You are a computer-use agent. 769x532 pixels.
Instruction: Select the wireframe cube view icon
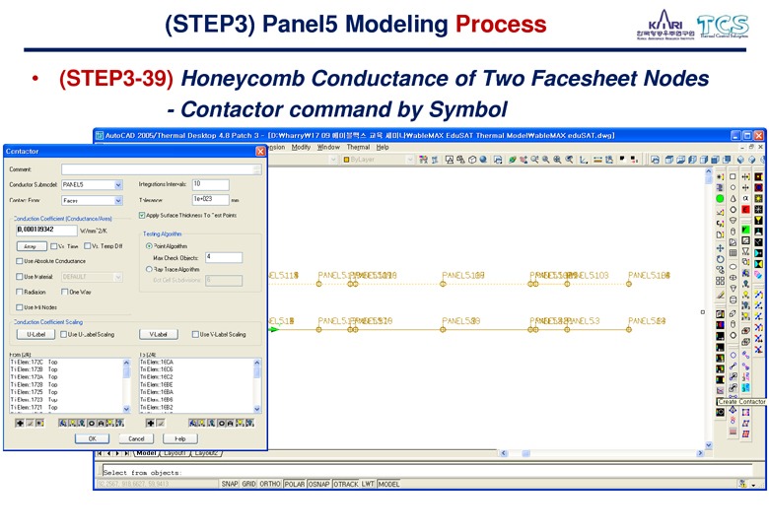pos(472,160)
